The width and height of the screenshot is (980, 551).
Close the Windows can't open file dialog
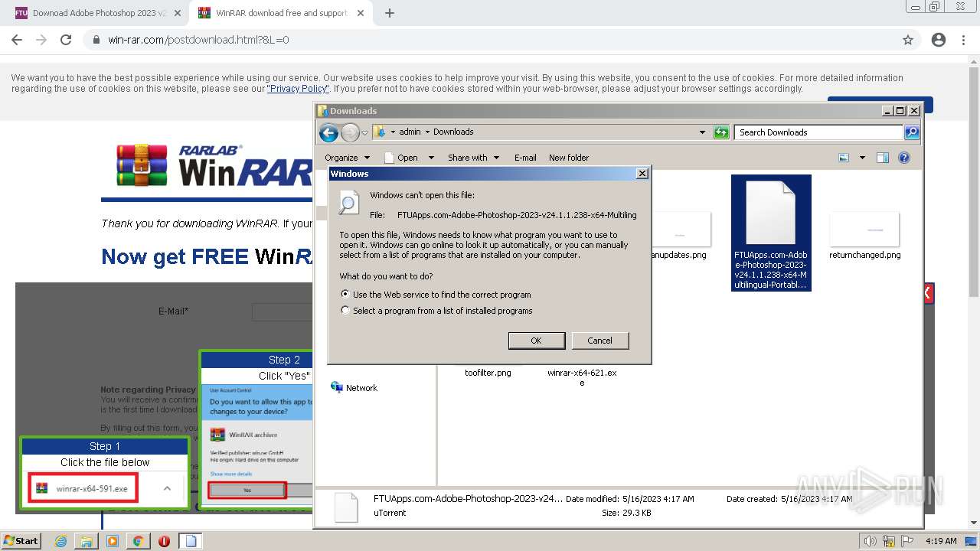pos(642,174)
